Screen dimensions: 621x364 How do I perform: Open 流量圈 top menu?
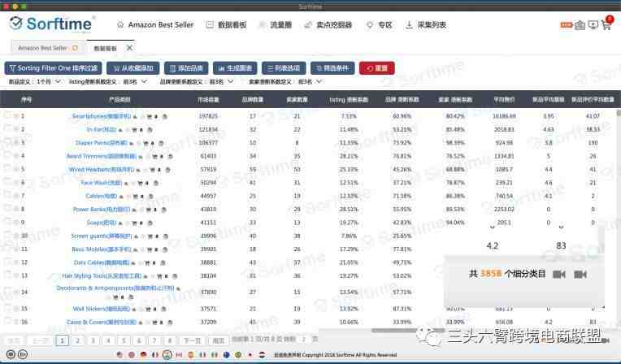coord(276,25)
